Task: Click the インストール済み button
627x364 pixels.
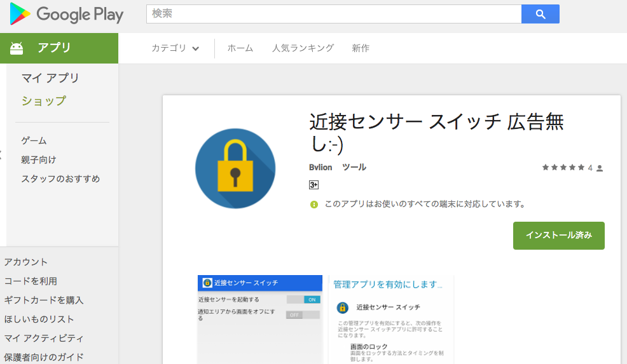Action: [558, 235]
